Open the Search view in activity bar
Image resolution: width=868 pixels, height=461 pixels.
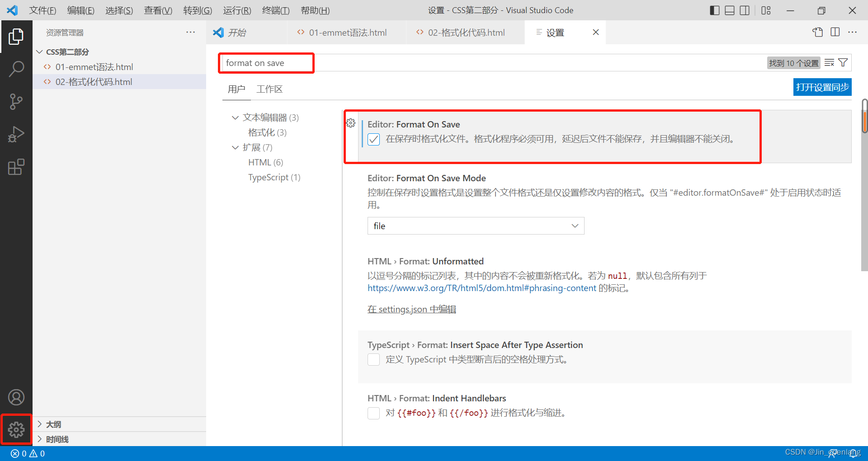pos(16,69)
